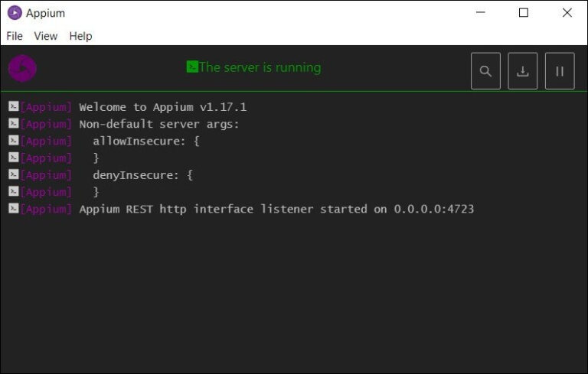Stop the server with the pause button

[x=560, y=71]
